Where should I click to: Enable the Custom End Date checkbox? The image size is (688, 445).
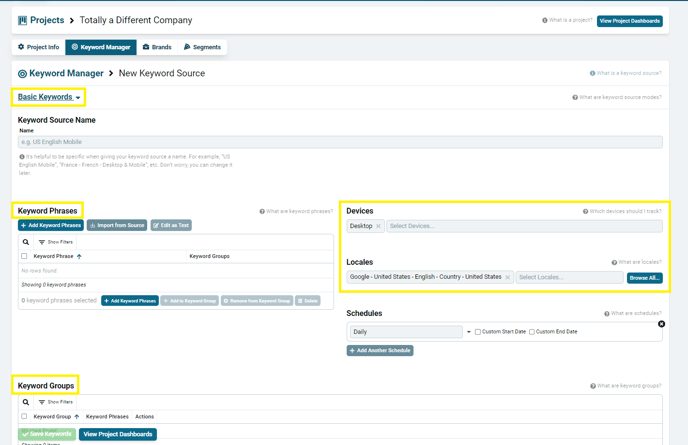coord(532,332)
